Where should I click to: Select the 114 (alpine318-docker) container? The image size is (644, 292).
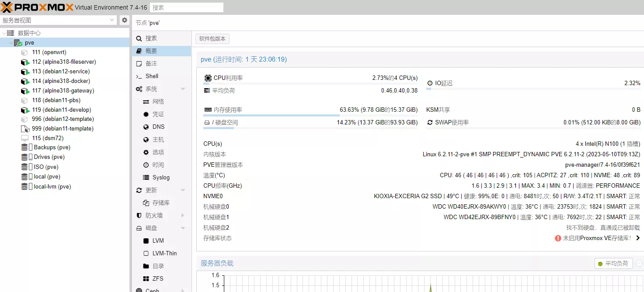point(61,81)
